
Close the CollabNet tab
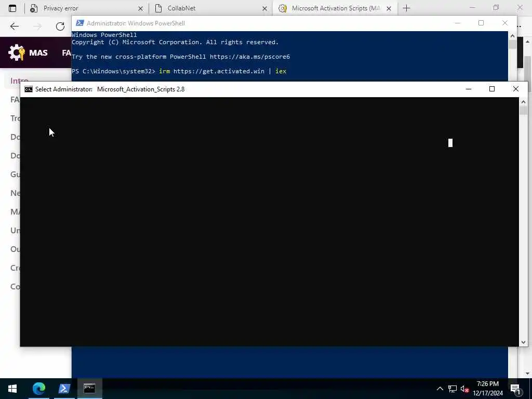[264, 8]
